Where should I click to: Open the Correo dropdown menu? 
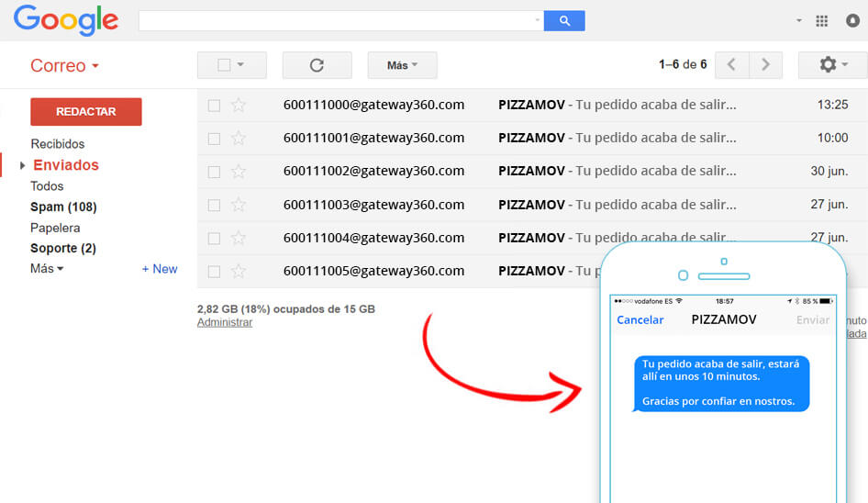tap(64, 65)
